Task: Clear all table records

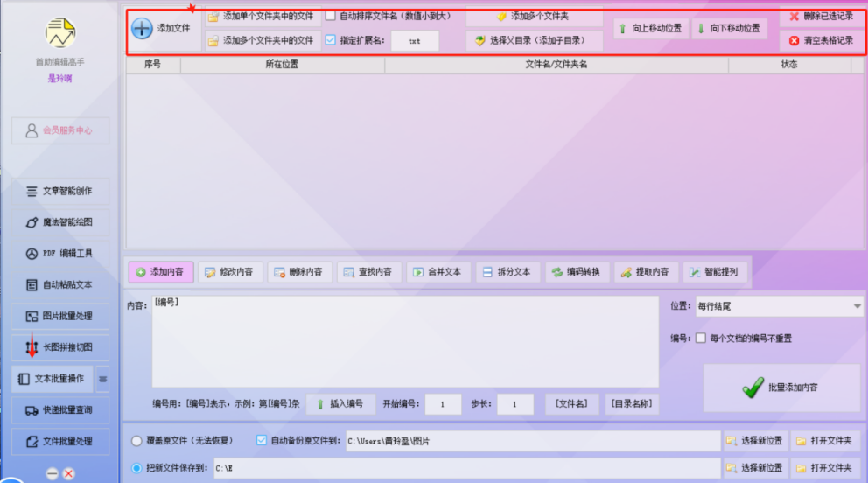Action: (x=822, y=40)
